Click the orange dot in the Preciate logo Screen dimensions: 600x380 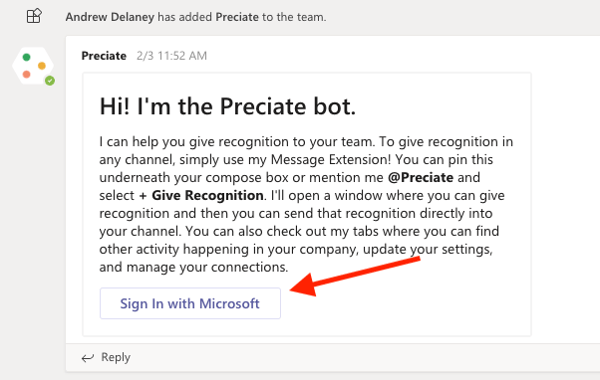42,66
